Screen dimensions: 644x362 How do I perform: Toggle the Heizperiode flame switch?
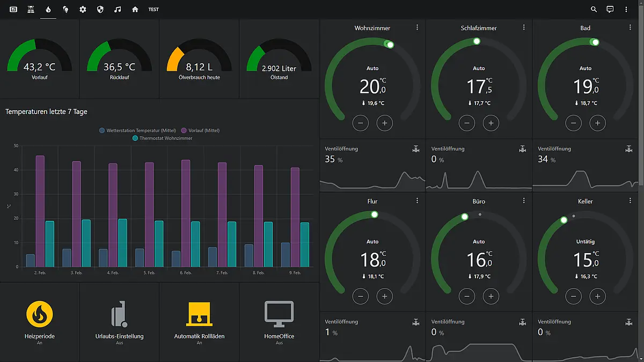40,314
